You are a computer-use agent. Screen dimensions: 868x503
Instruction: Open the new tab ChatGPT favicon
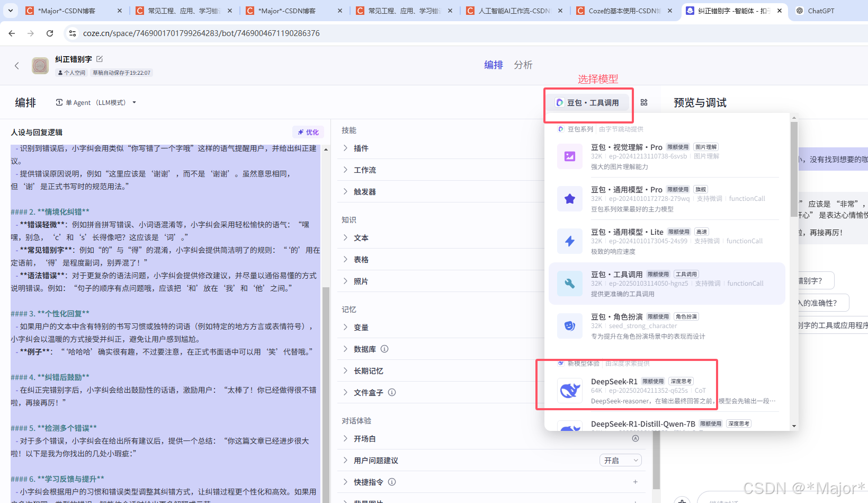click(x=800, y=11)
